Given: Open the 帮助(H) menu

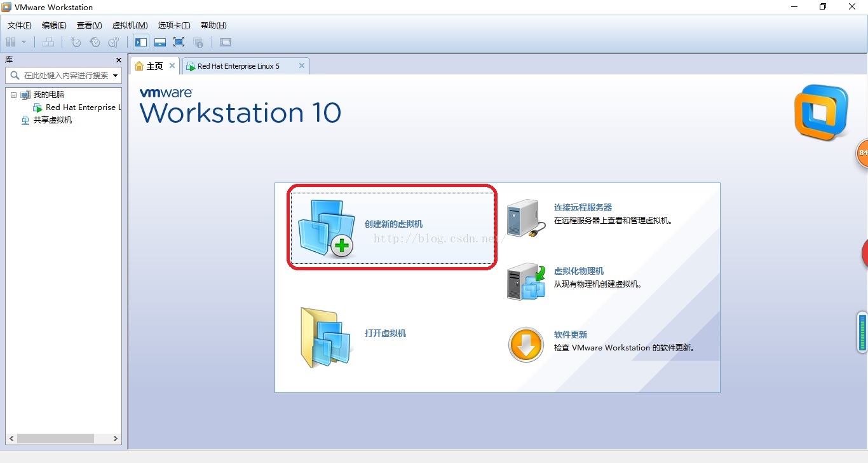Looking at the screenshot, I should pos(214,25).
